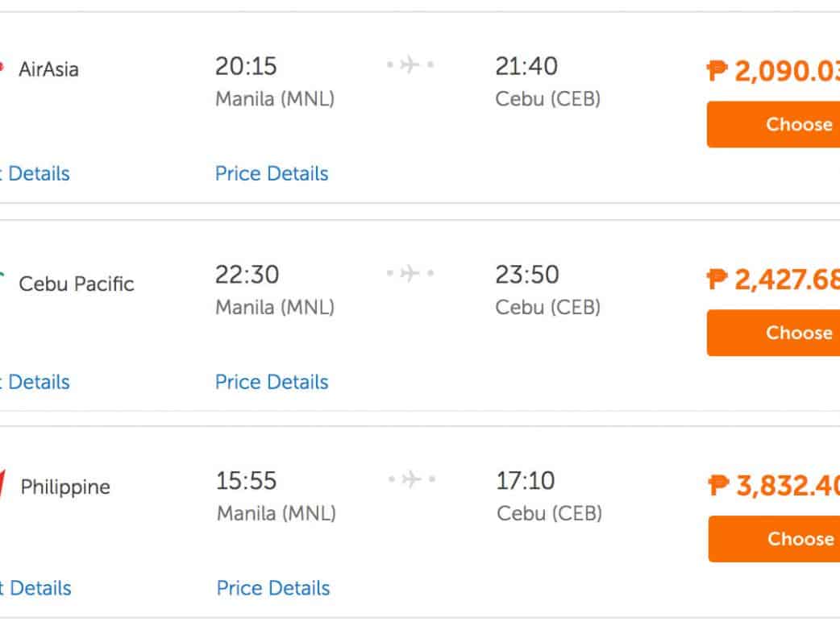Screen dimensions: 840x630
Task: Choose the Philippine 15:55 flight
Action: [776, 539]
